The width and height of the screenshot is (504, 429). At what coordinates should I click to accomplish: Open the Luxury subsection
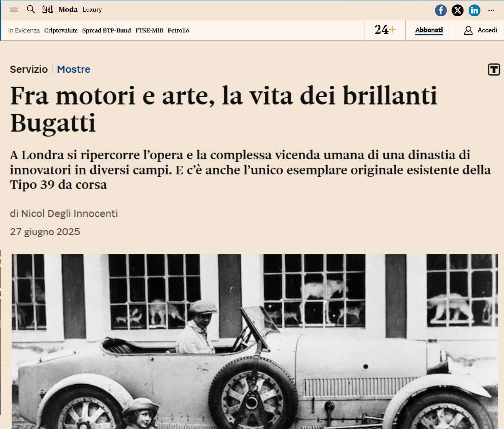point(92,9)
